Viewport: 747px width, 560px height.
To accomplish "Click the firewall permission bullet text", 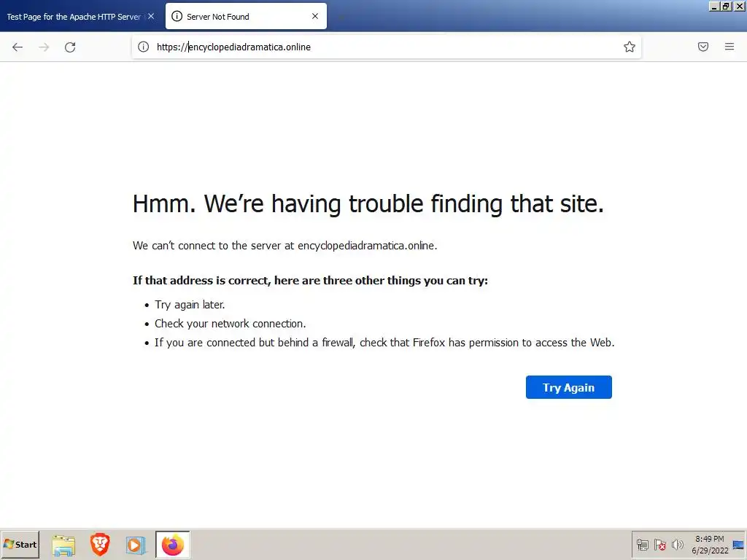I will (384, 343).
